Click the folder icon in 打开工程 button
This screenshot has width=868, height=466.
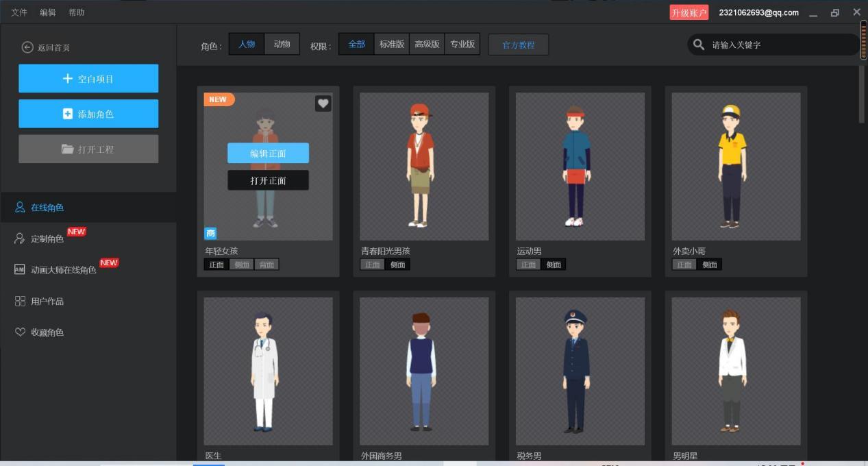(x=67, y=149)
